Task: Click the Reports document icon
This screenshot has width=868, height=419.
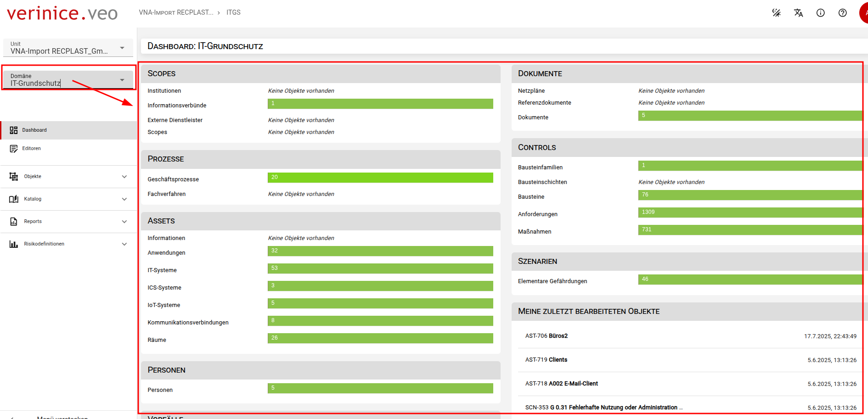Action: [x=14, y=222]
